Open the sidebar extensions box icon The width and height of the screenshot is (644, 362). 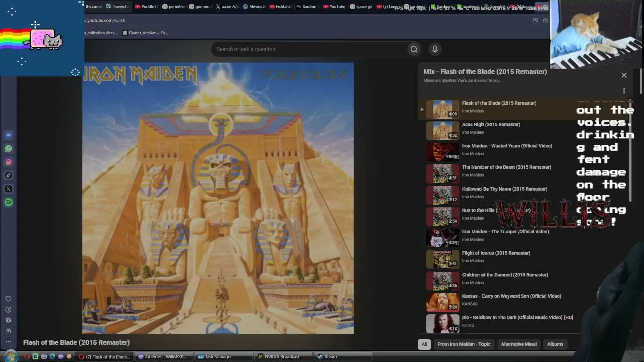8,331
